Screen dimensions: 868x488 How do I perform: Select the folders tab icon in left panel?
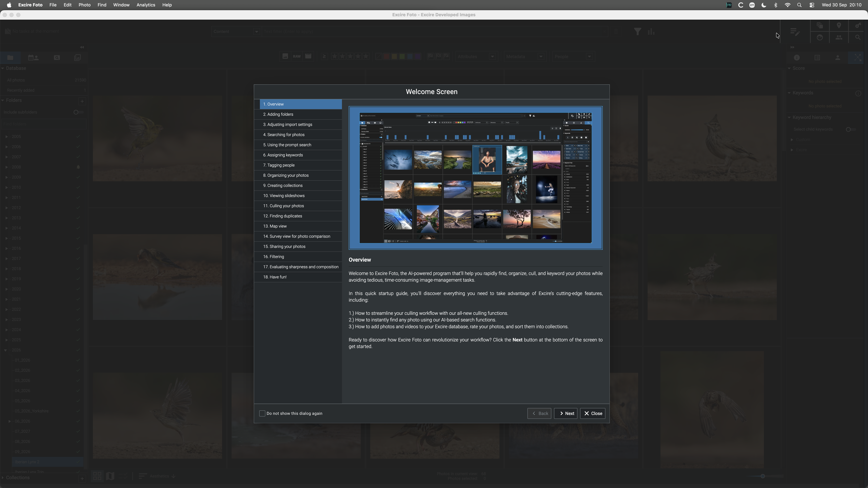pos(10,58)
